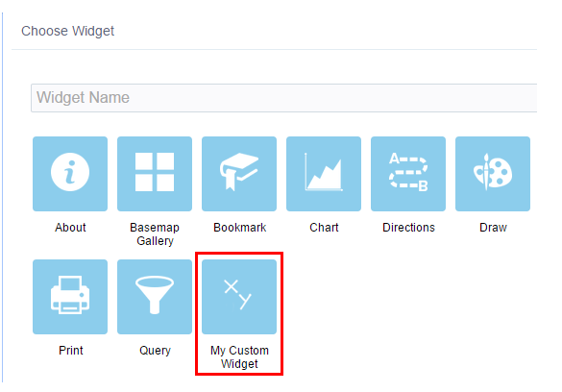Click the Chart label text
Screen dimensions: 562x392
pyautogui.click(x=324, y=228)
